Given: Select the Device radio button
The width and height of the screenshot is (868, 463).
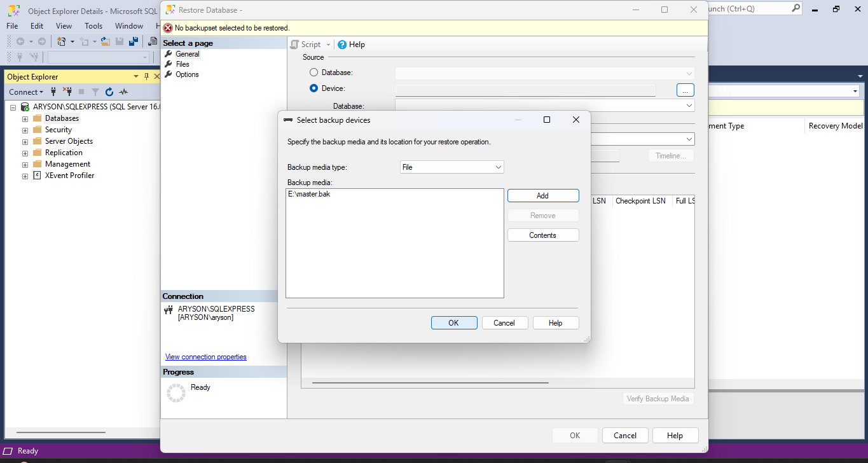Looking at the screenshot, I should point(313,88).
